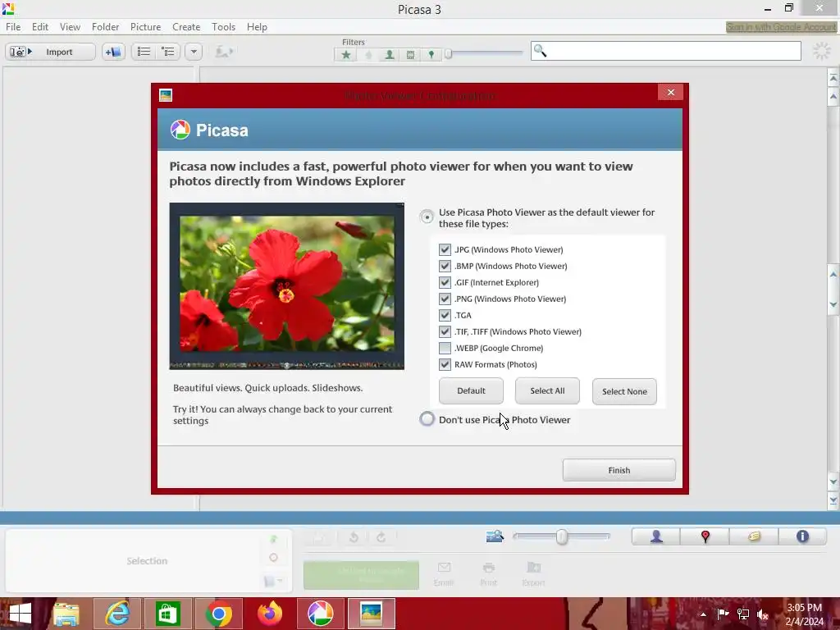
Task: Click the rotate counter-clockwise icon
Action: (x=354, y=536)
